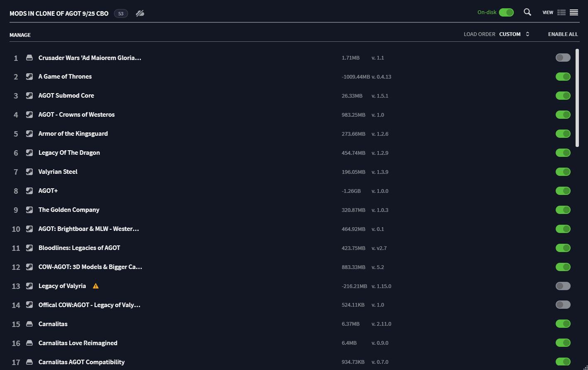Select the mod name 'The Golden Company'
This screenshot has width=588, height=370.
pos(69,210)
